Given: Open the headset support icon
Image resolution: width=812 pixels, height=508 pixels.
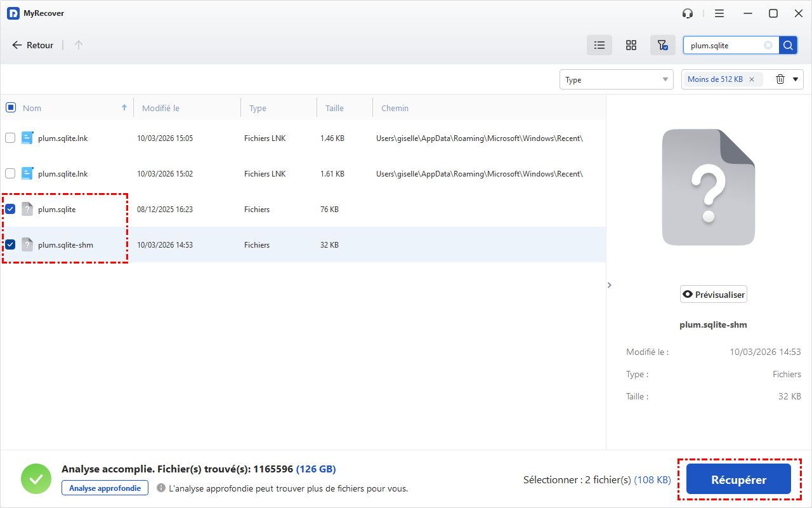Looking at the screenshot, I should pyautogui.click(x=688, y=13).
